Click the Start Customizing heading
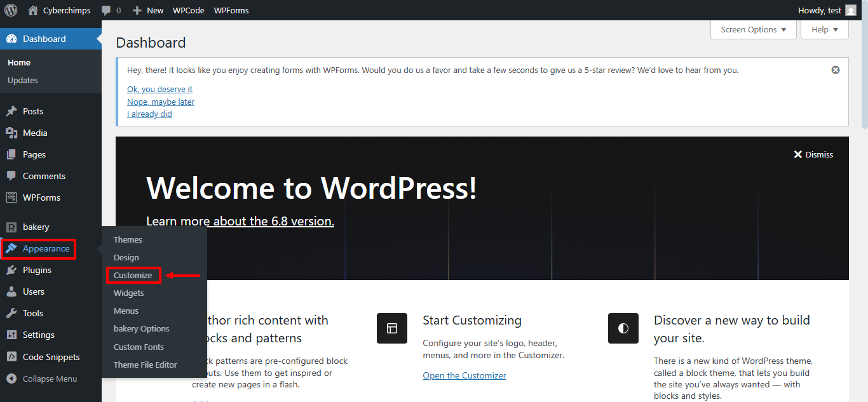Screen dimensions: 868x402 point(472,320)
